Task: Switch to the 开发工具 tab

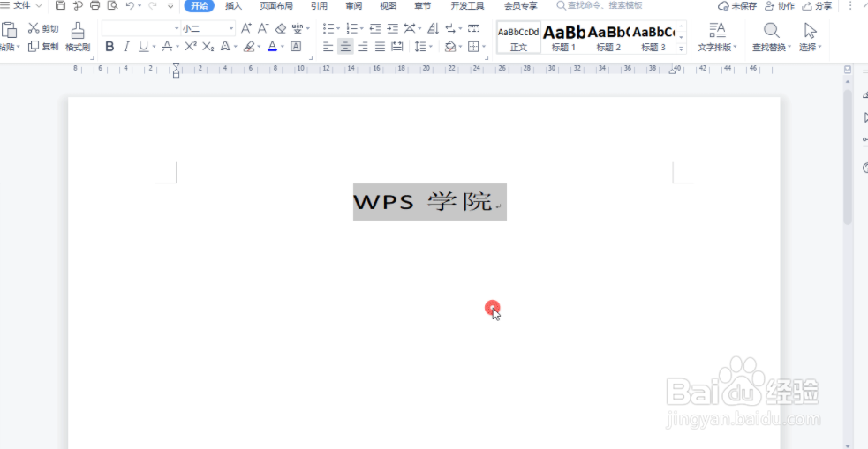Action: [x=467, y=6]
